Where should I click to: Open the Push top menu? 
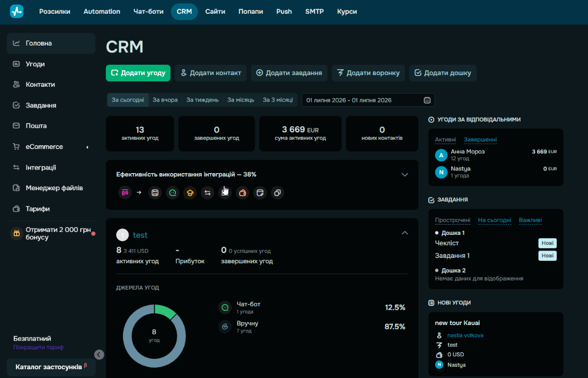point(284,11)
